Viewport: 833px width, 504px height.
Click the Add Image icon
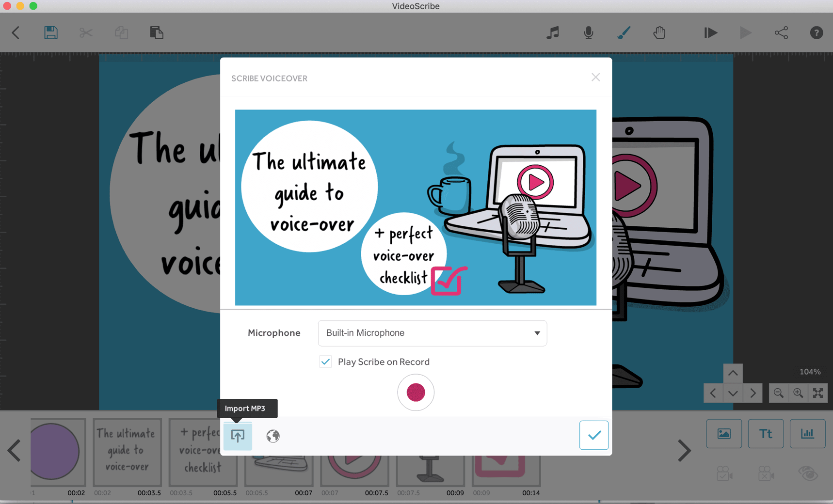click(724, 433)
